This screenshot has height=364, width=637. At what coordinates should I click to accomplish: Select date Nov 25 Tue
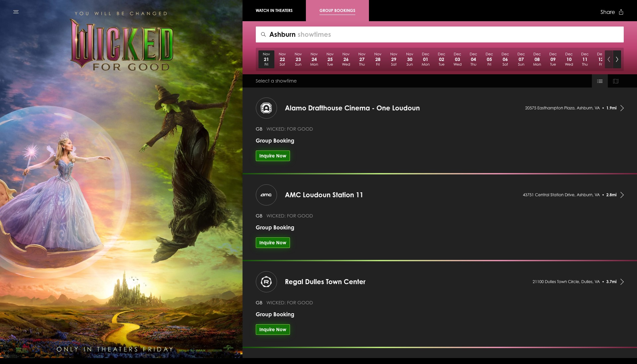(x=330, y=59)
